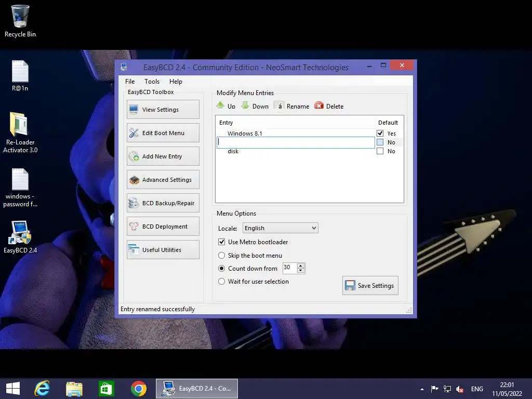The height and width of the screenshot is (399, 532).
Task: Open network tray icon
Action: coord(447,389)
